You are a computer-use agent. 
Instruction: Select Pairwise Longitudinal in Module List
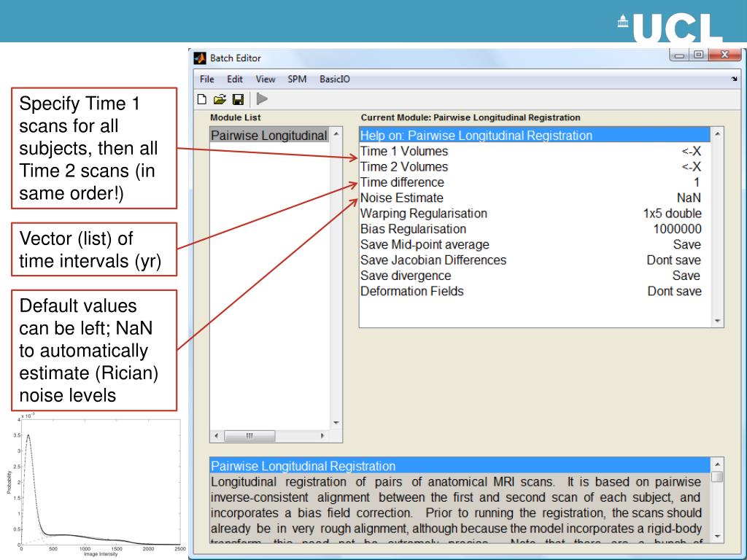pos(269,135)
